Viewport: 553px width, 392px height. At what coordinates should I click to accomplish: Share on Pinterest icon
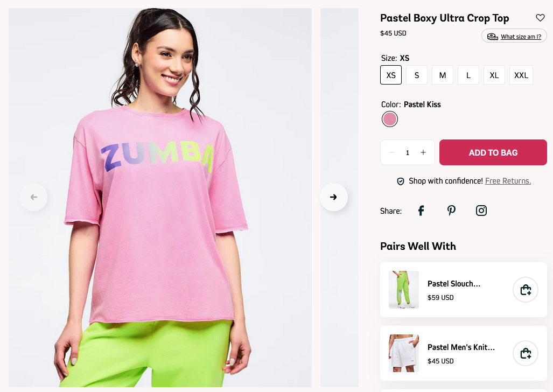point(451,211)
